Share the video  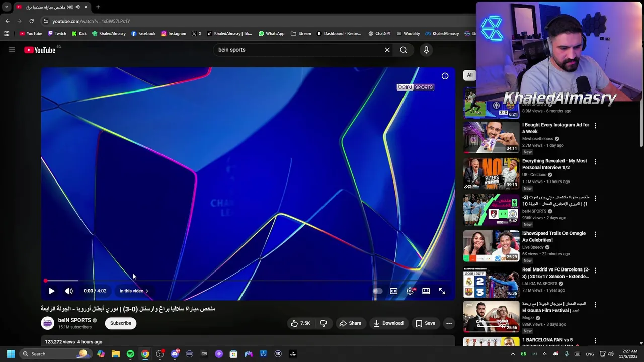point(350,323)
